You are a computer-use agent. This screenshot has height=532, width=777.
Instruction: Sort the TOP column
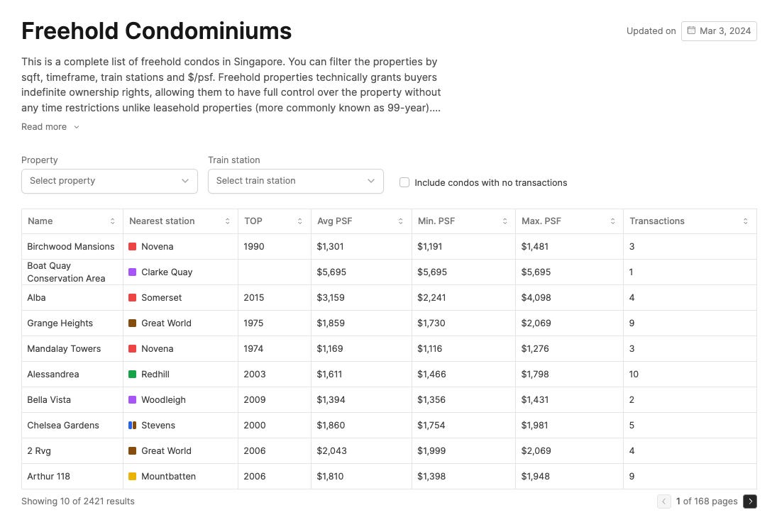[x=301, y=221]
